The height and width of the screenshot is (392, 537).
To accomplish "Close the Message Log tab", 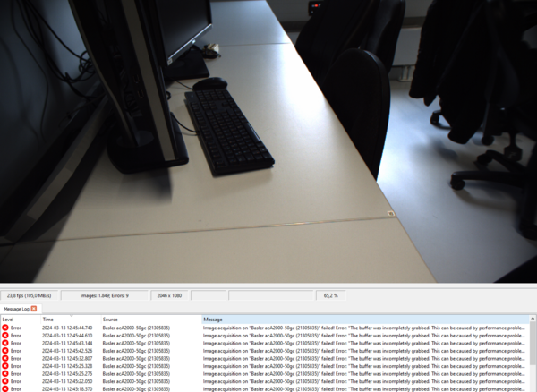I will point(34,309).
